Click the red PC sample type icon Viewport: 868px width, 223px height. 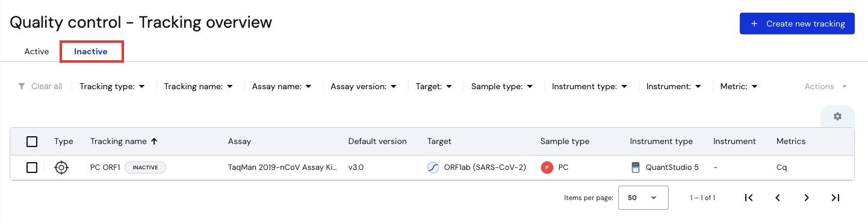(x=547, y=168)
